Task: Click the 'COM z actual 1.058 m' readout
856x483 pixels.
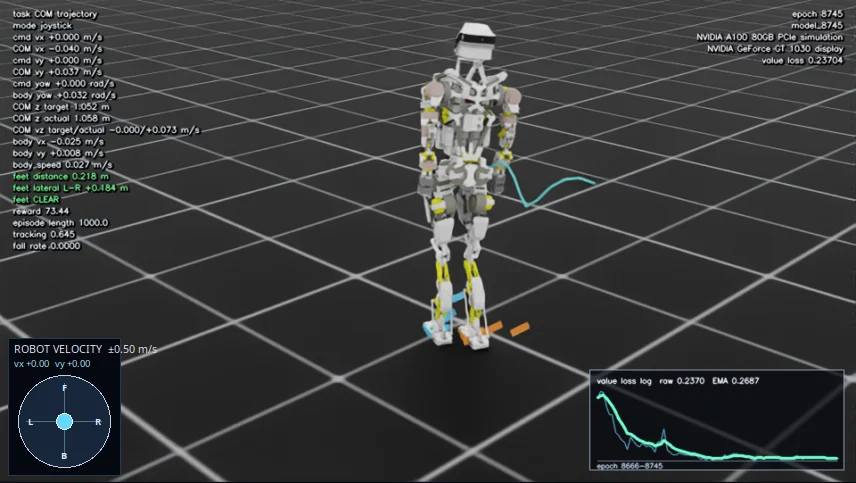Action: [x=62, y=118]
